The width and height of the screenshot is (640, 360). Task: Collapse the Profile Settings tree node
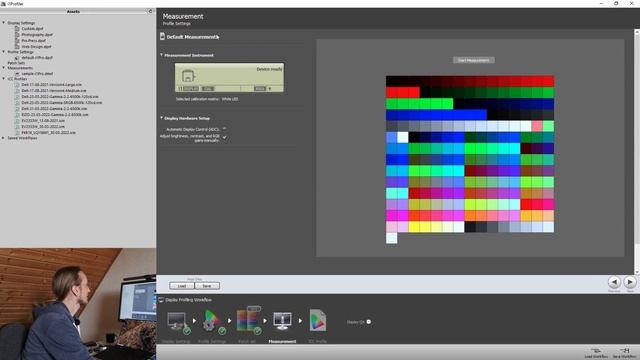click(4, 52)
